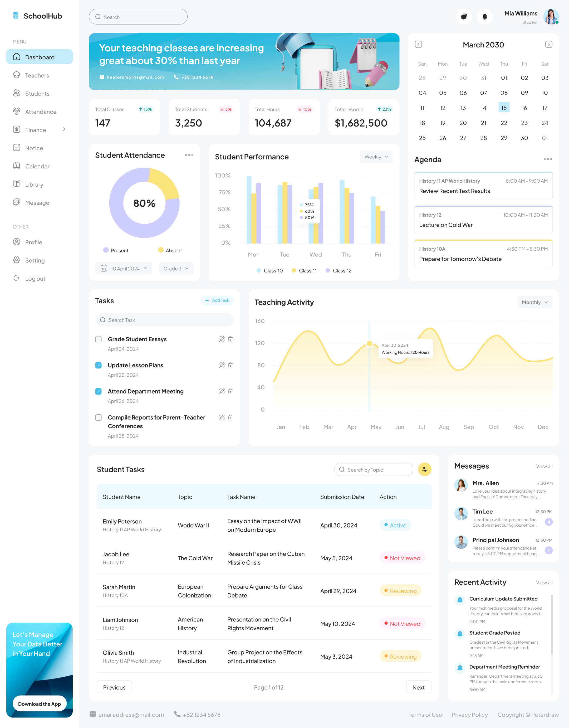
Task: Open the filter icon beside Search by Topic
Action: click(x=424, y=469)
